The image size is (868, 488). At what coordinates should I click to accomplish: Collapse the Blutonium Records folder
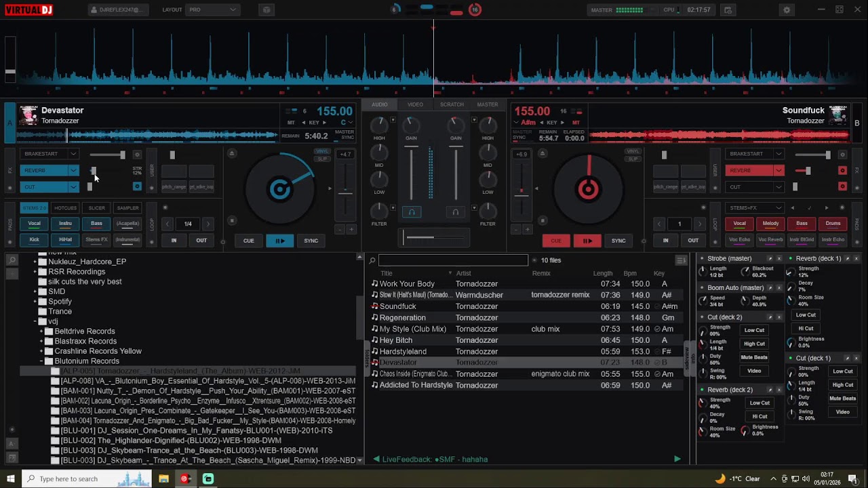(x=41, y=361)
